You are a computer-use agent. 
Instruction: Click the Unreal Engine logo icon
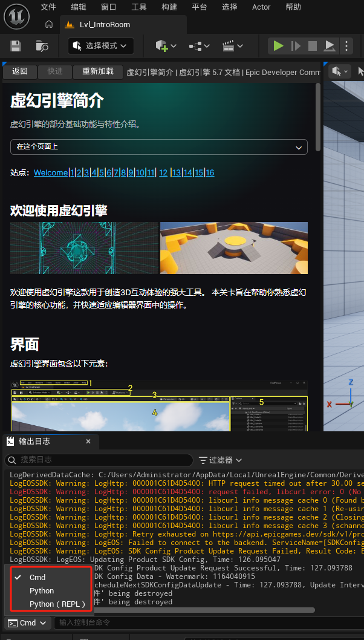[x=16, y=16]
